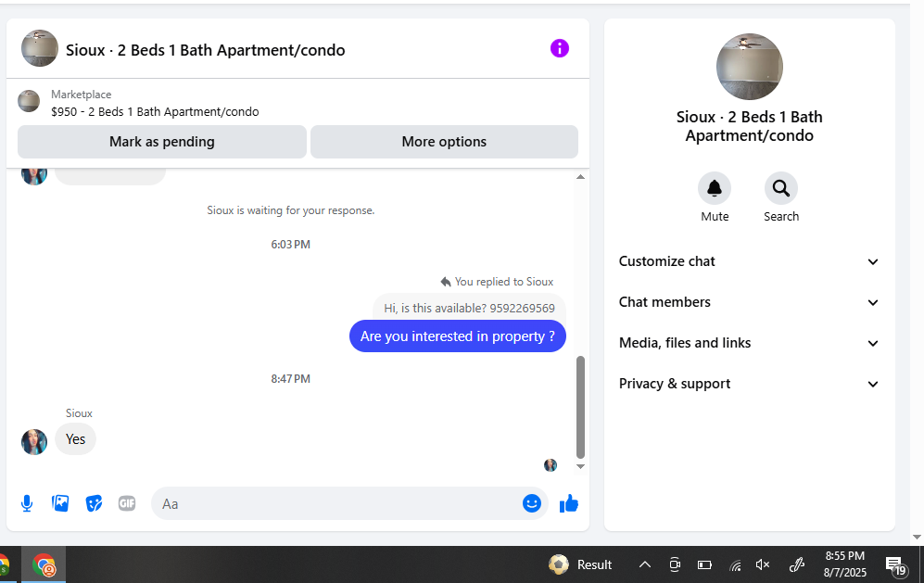Open the GIF picker
Viewport: 924px width, 583px height.
[127, 503]
